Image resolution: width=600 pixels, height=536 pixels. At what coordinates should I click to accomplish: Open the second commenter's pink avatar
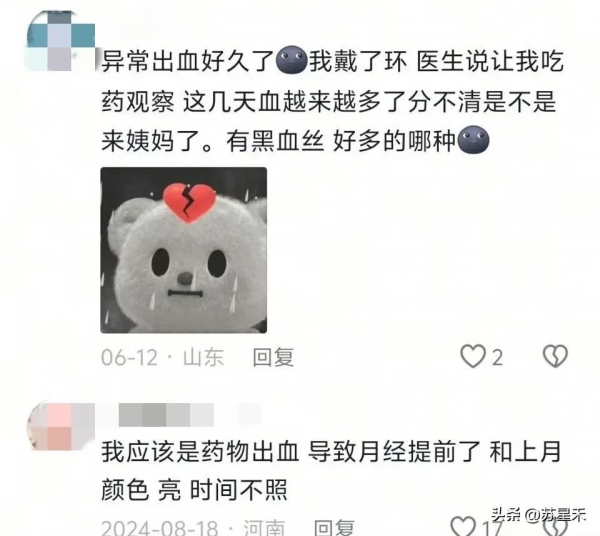[x=60, y=426]
